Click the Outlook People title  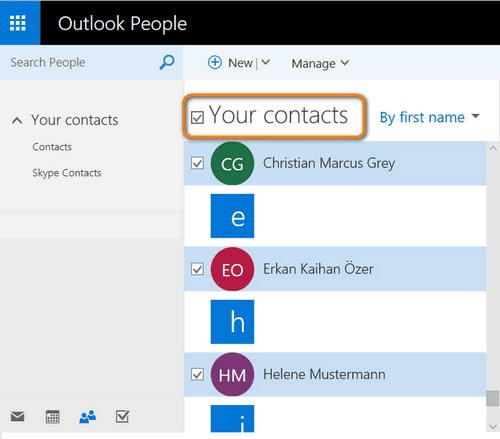[x=122, y=24]
